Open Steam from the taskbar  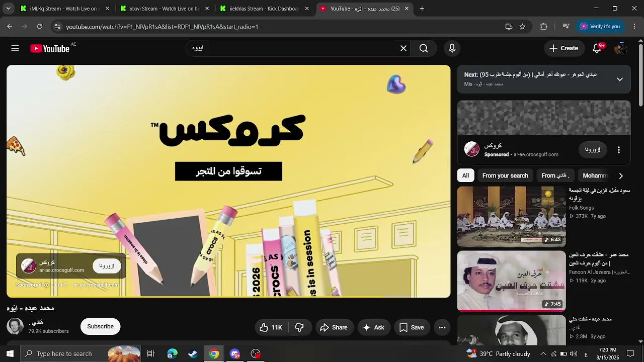click(x=193, y=353)
